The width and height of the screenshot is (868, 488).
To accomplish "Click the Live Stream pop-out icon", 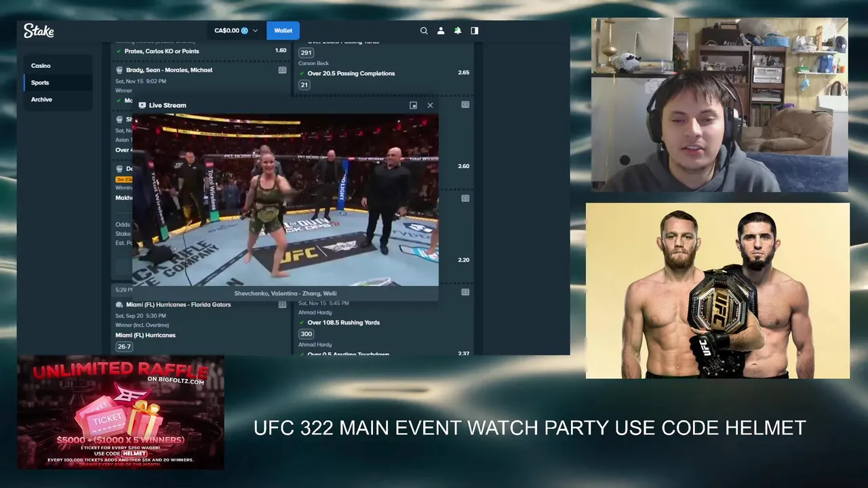I will point(413,105).
